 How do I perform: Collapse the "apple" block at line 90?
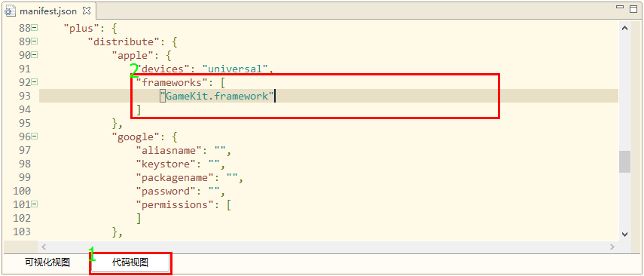[x=35, y=55]
